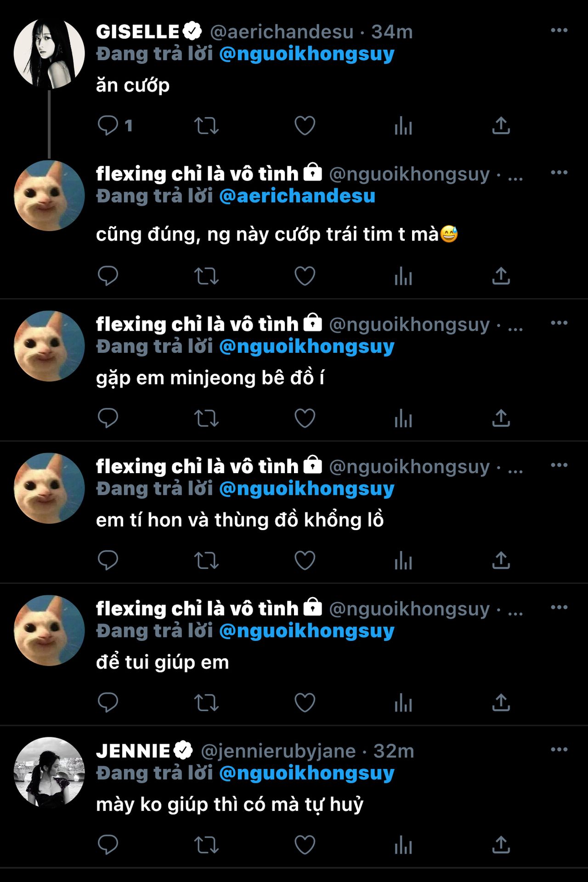
Task: Like GISELLE's "ăn cướp" tweet
Action: pos(305,125)
